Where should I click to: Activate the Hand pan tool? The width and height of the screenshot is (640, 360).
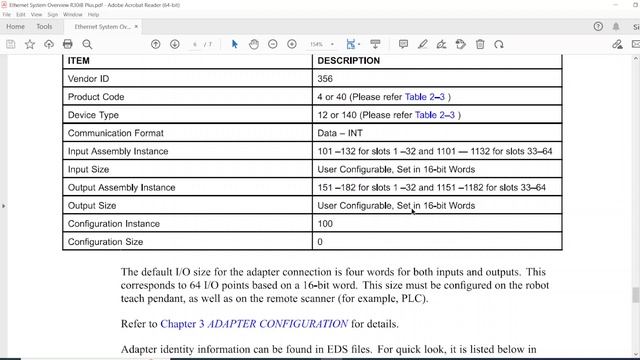254,44
